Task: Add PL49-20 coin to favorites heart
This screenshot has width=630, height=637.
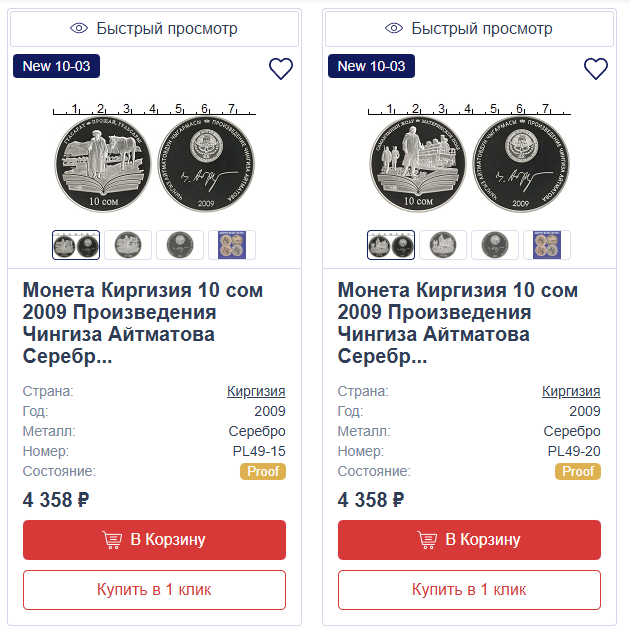Action: [596, 69]
